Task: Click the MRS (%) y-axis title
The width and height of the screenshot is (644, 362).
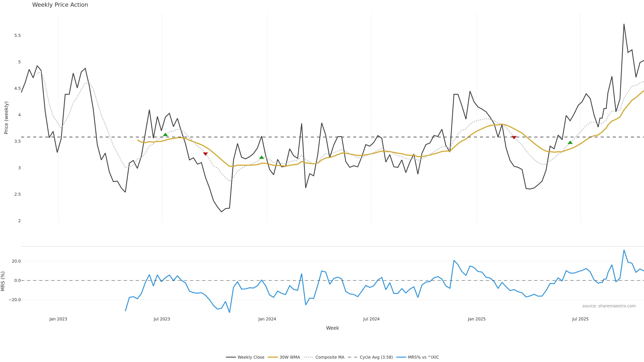Action: click(3, 281)
